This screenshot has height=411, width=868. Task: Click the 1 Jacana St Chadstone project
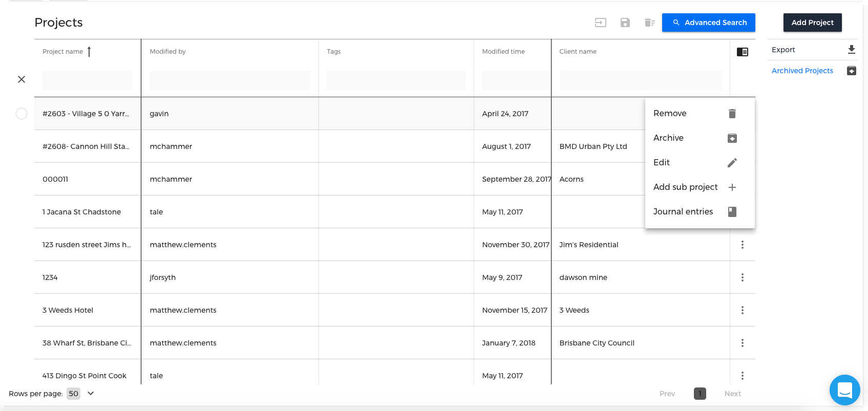click(x=82, y=212)
